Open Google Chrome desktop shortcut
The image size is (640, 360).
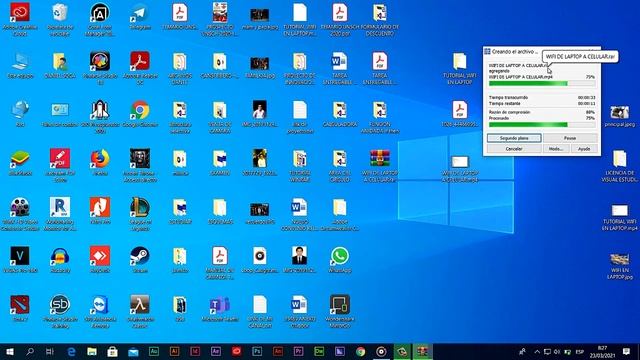pyautogui.click(x=140, y=114)
